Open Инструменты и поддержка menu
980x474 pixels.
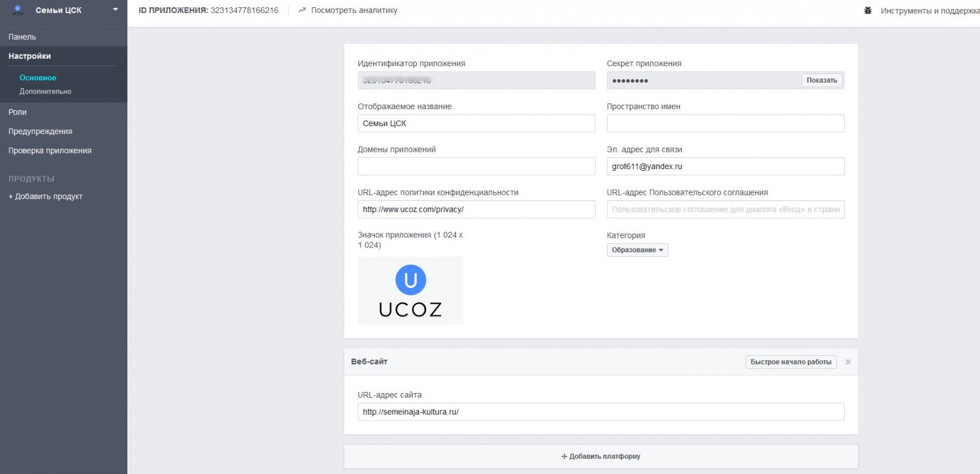click(929, 11)
